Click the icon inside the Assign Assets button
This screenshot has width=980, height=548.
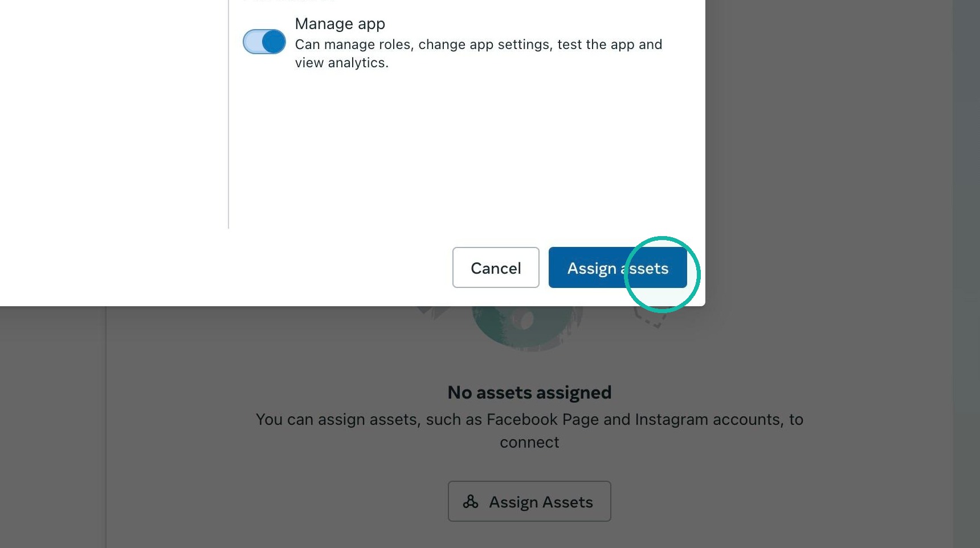click(471, 502)
